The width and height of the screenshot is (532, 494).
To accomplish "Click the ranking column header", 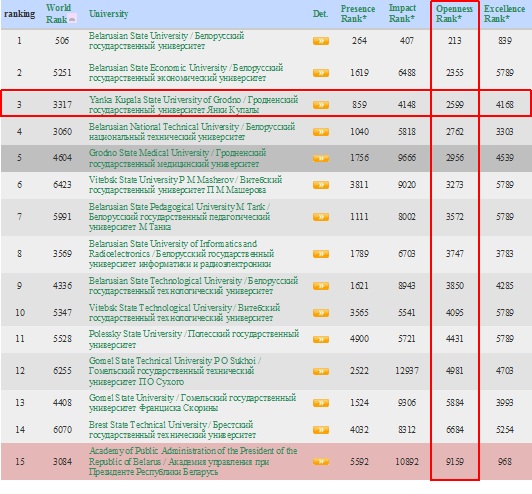I will 19,14.
